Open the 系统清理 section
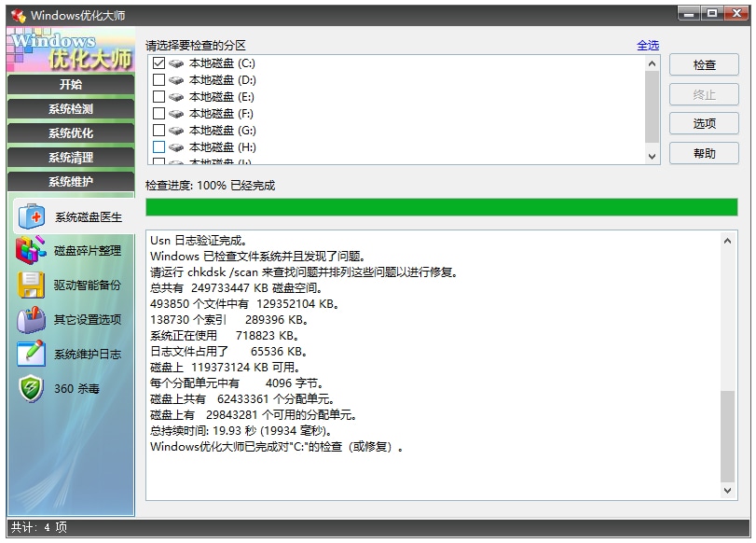The width and height of the screenshot is (756, 543). (x=71, y=157)
